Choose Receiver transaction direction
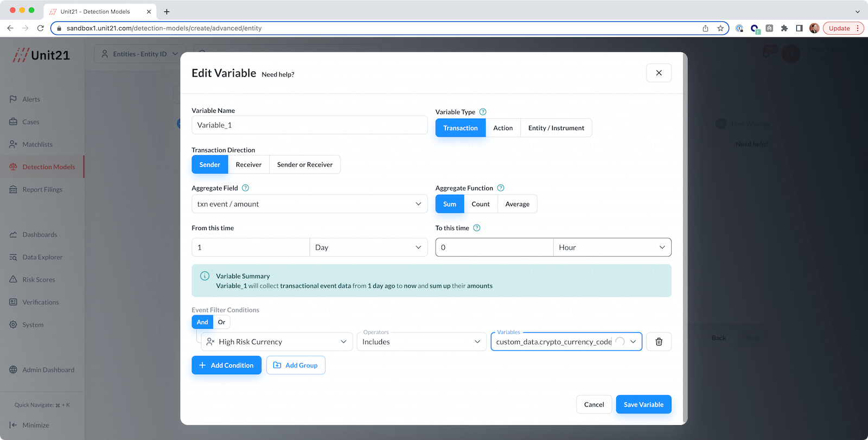The image size is (868, 440). pos(248,164)
